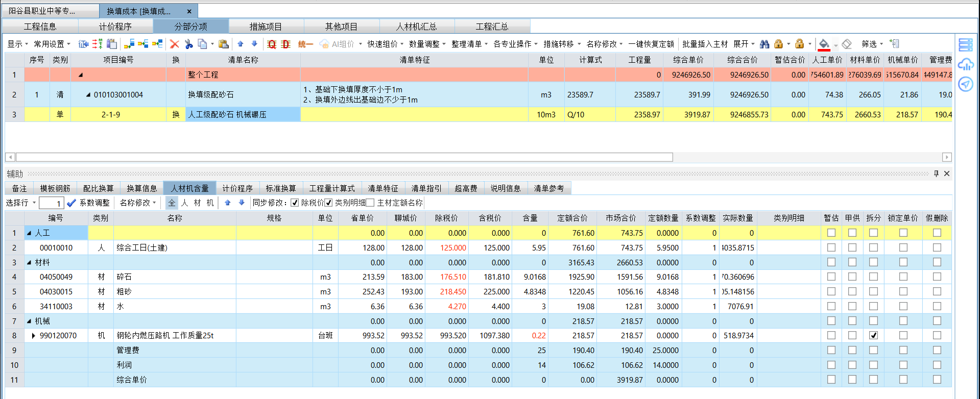Click the red-green rows sort icon
The image size is (980, 399).
pos(98,44)
